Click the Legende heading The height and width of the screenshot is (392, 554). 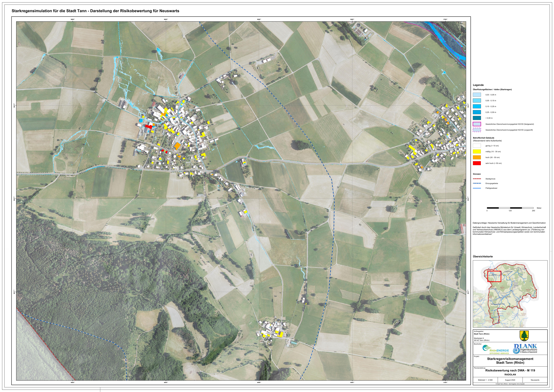point(478,85)
